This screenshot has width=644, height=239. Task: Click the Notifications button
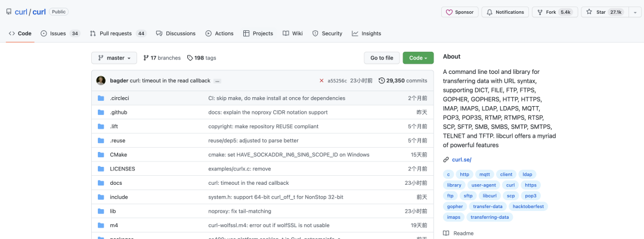click(x=505, y=13)
